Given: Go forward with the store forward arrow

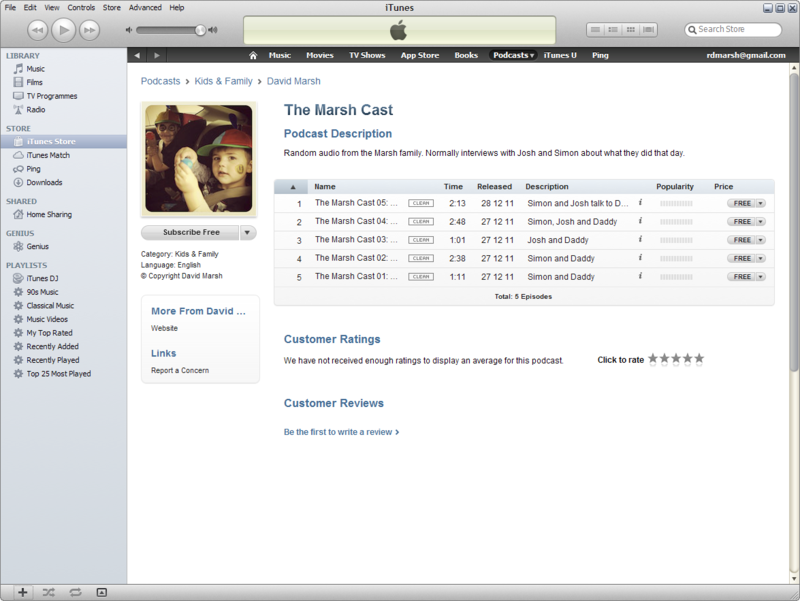Looking at the screenshot, I should (157, 55).
